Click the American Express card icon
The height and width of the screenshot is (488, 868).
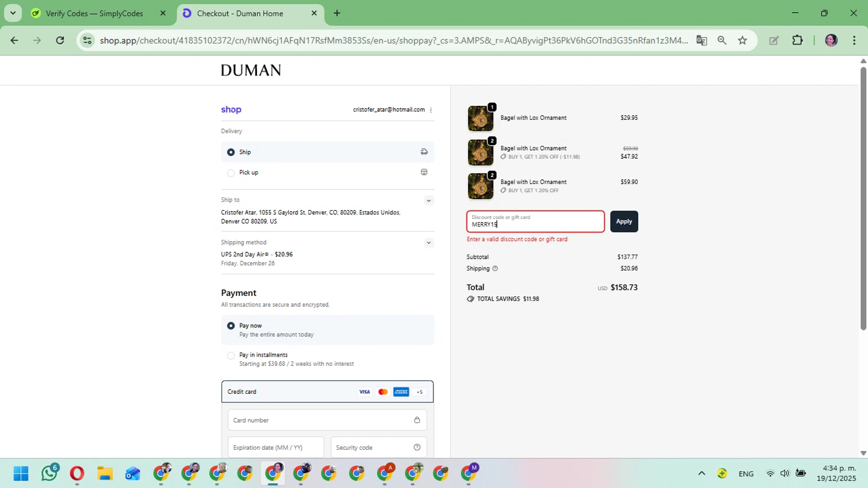[x=401, y=392]
